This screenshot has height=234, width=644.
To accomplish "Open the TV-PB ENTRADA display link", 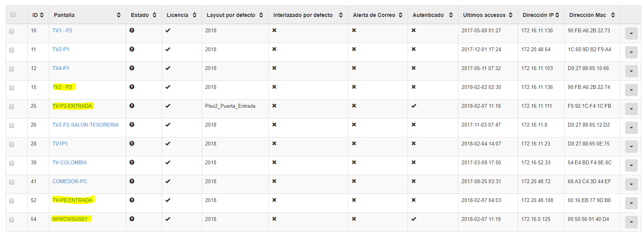I will pyautogui.click(x=72, y=200).
